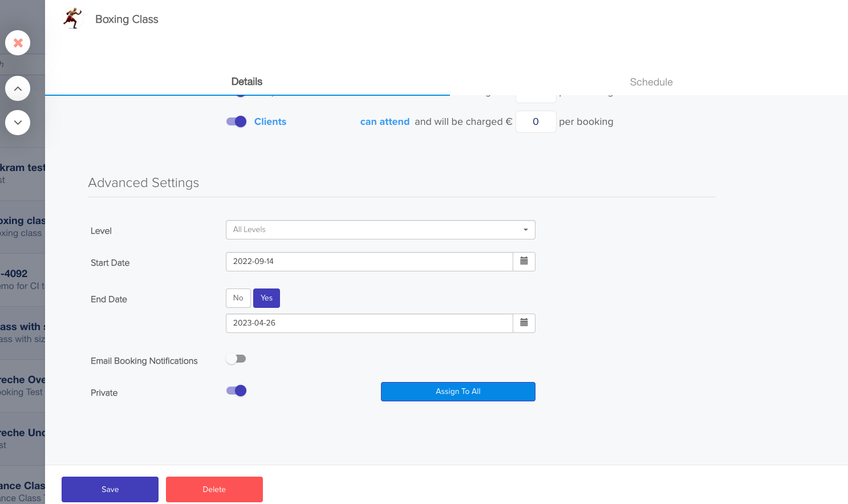This screenshot has width=848, height=504.
Task: Toggle the Clients attendance switch
Action: point(236,121)
